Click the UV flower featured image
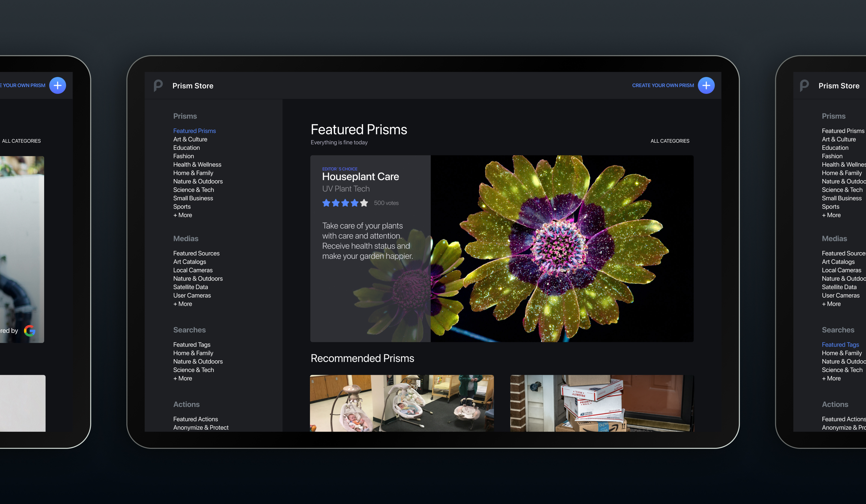Screen dimensions: 866x504 pos(562,248)
